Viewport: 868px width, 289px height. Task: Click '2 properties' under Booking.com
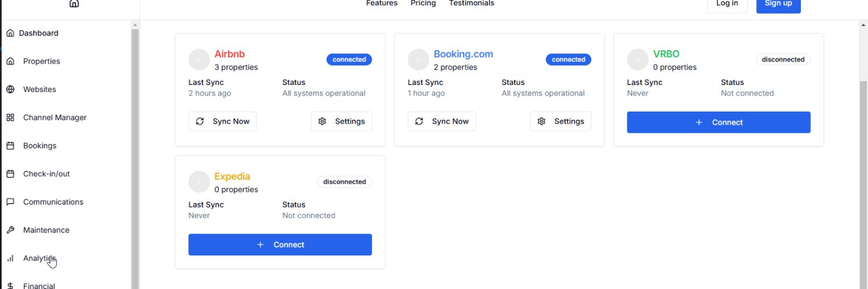click(455, 68)
